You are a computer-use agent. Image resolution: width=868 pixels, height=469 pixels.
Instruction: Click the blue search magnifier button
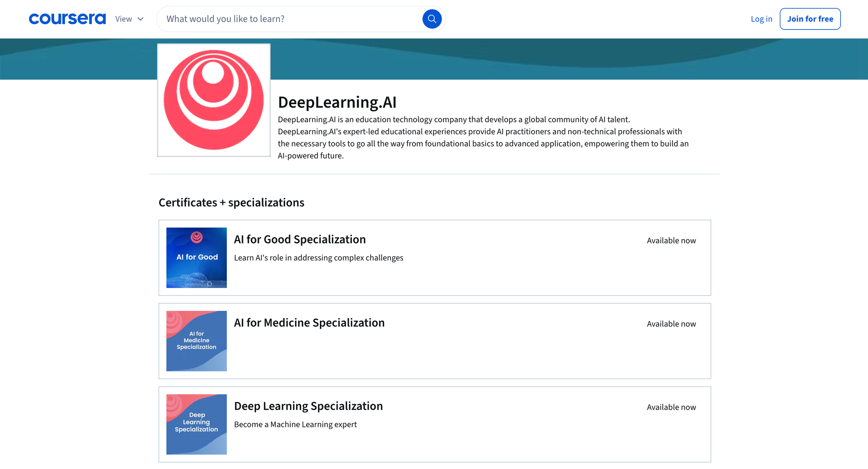432,19
